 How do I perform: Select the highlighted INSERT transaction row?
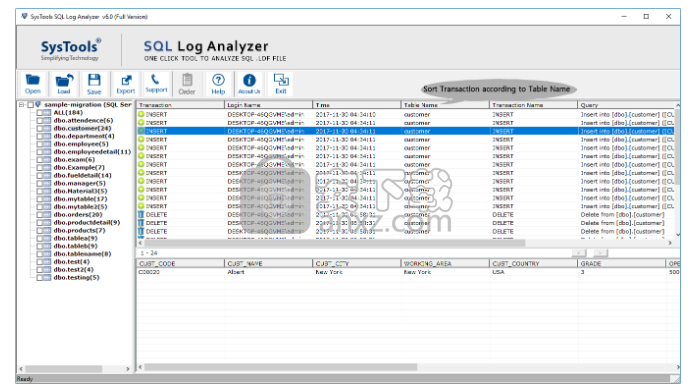click(405, 131)
